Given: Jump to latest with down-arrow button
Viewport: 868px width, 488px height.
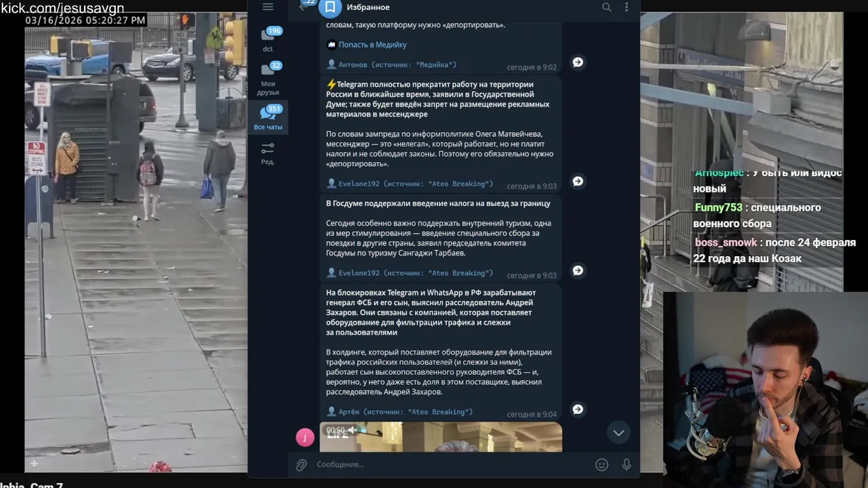Looking at the screenshot, I should click(618, 432).
